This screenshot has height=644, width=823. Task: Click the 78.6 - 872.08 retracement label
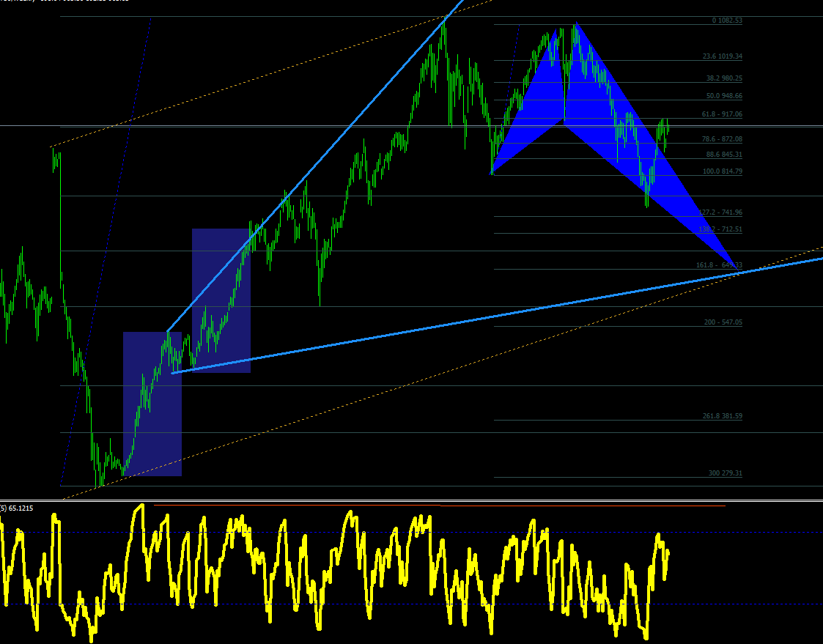click(x=722, y=139)
